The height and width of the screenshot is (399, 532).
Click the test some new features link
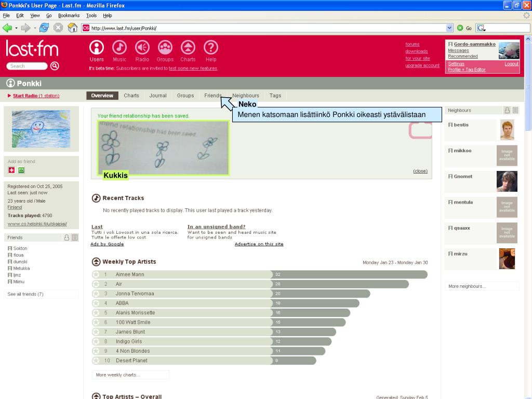(193, 68)
